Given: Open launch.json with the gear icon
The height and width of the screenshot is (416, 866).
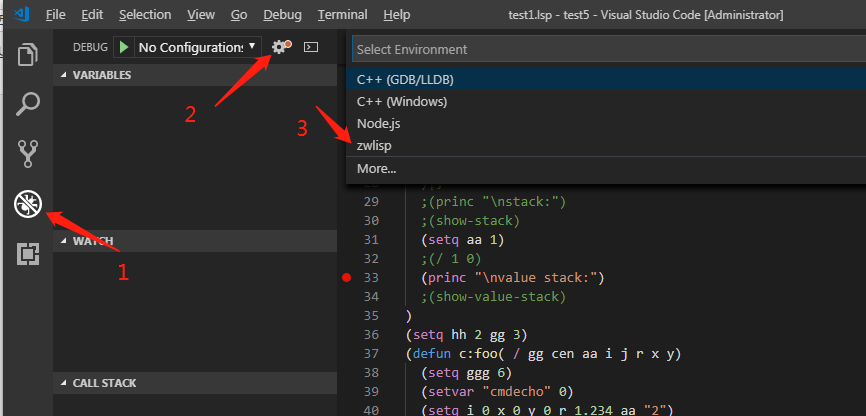Looking at the screenshot, I should 281,48.
